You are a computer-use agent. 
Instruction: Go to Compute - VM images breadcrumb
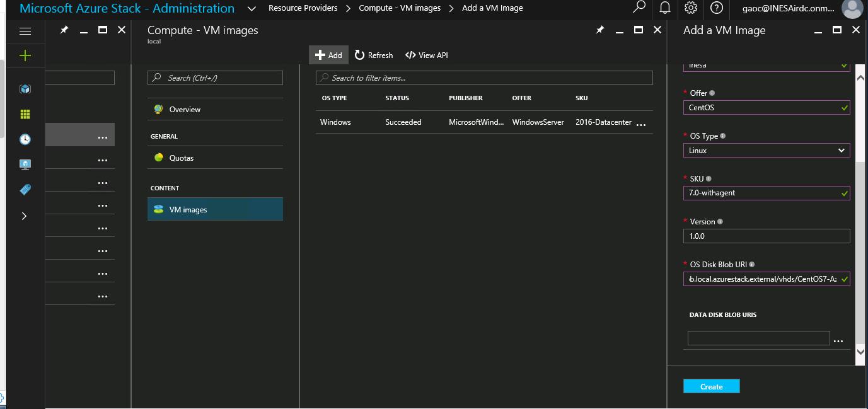[400, 8]
